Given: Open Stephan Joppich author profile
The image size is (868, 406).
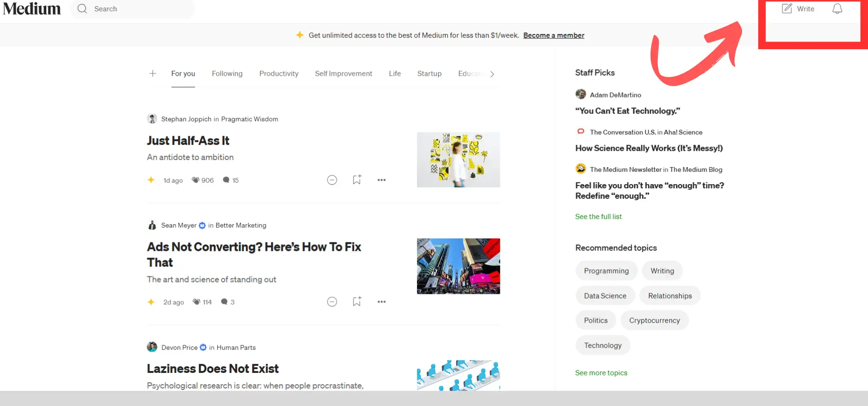Looking at the screenshot, I should [x=186, y=119].
